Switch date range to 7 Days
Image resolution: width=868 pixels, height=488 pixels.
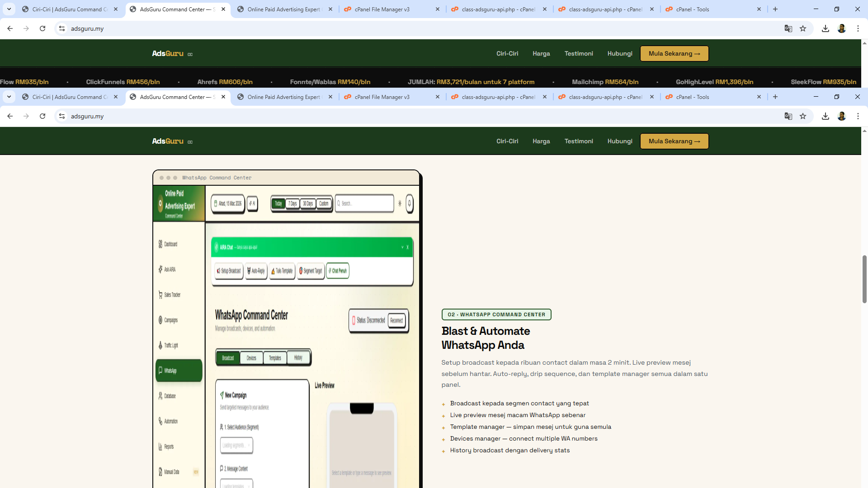point(292,203)
